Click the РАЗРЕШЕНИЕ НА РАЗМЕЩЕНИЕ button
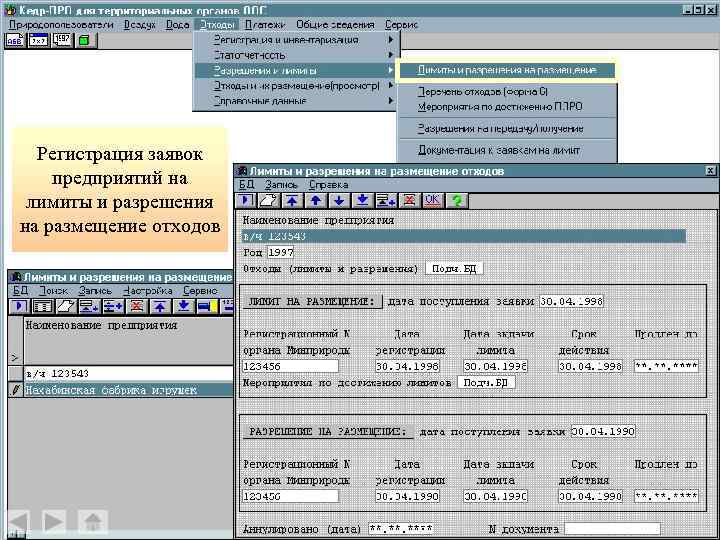Viewport: 720px width, 540px height. point(328,432)
